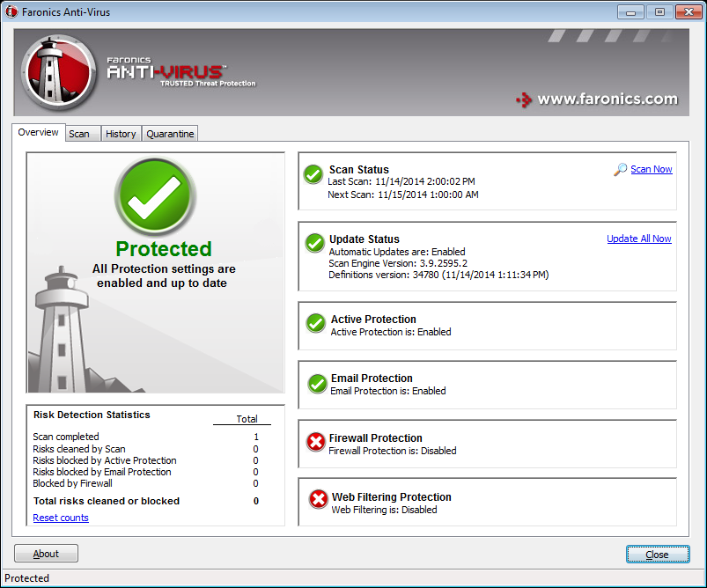707x588 pixels.
Task: Open the About dialog
Action: (x=45, y=553)
